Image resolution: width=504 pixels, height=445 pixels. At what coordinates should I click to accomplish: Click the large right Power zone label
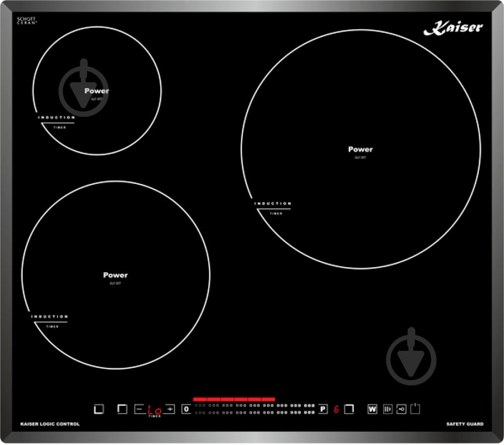[360, 149]
